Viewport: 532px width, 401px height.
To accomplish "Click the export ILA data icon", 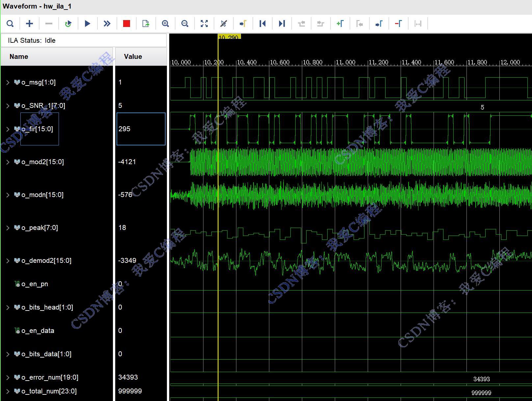I will (146, 24).
